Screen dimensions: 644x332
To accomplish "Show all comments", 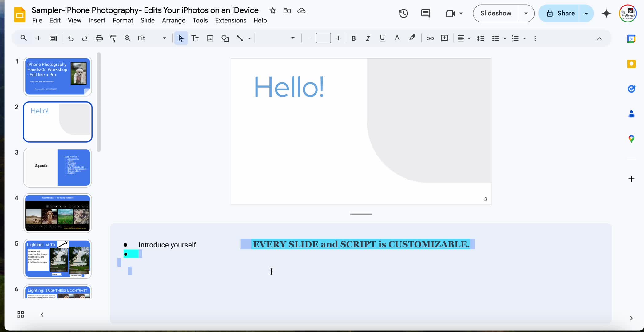I will [426, 13].
